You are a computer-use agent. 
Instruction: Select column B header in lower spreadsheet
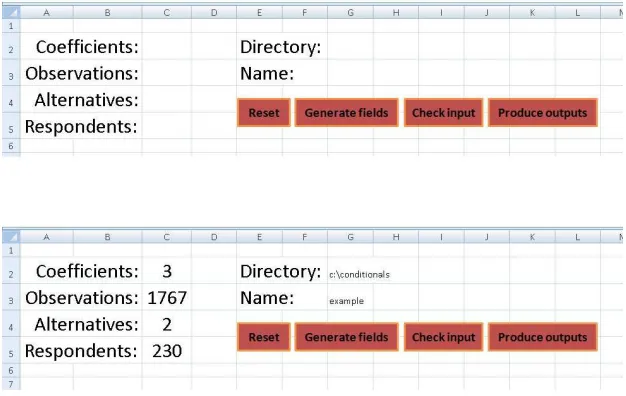tap(107, 237)
